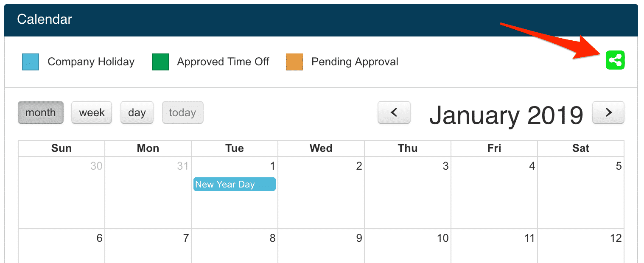
Task: Switch to month view
Action: click(40, 112)
